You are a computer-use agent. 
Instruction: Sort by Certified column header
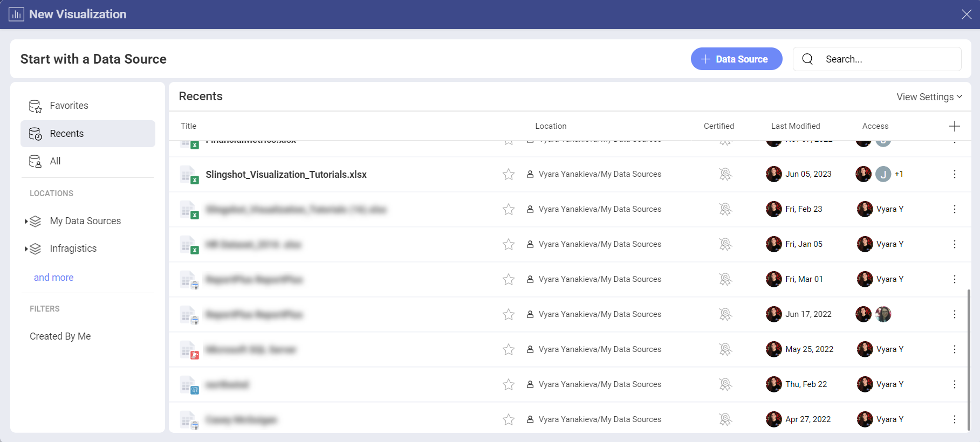719,126
